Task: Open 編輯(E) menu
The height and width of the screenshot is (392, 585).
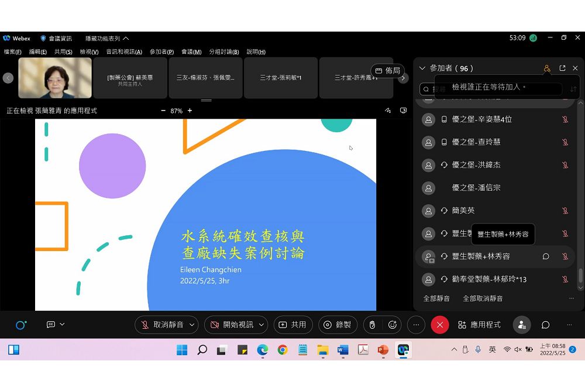Action: [38, 52]
